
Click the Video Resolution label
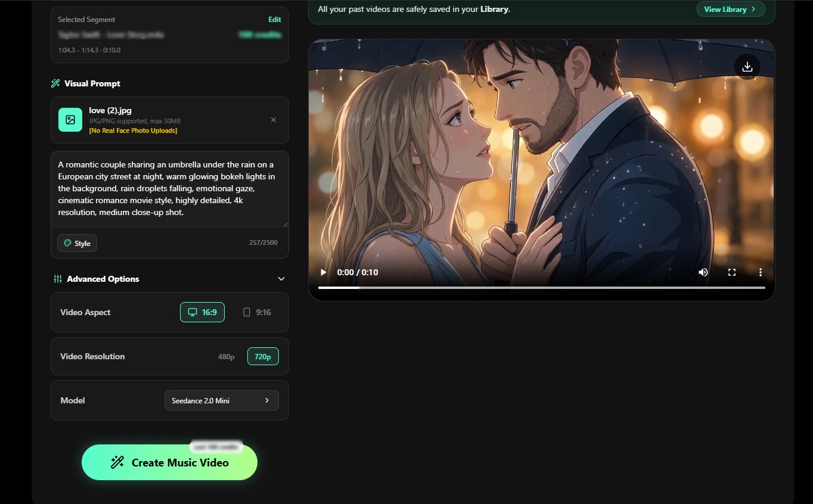coord(92,356)
